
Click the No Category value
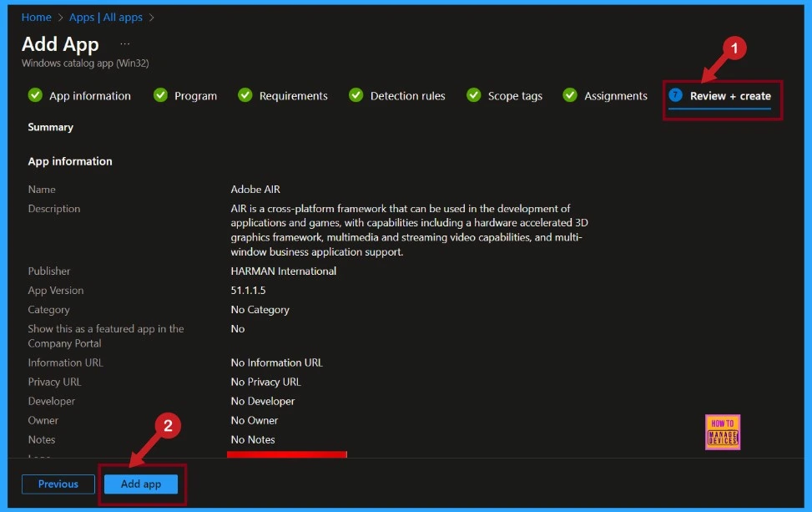click(260, 309)
